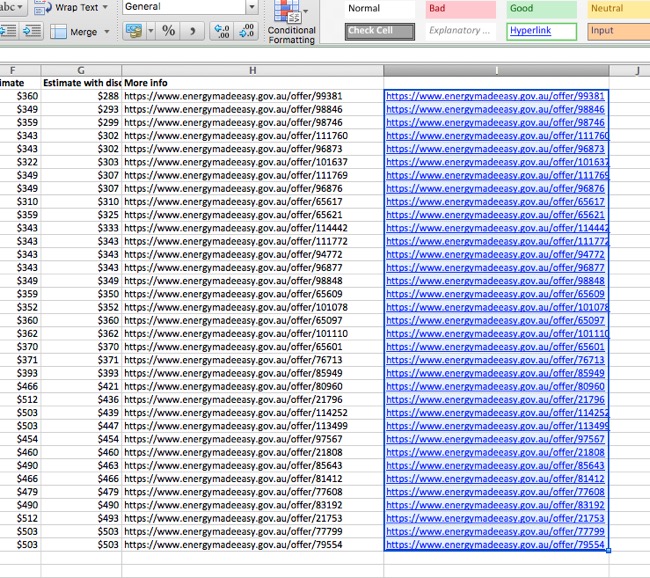This screenshot has height=578, width=650.
Task: Apply the Check Cell style
Action: tap(380, 31)
